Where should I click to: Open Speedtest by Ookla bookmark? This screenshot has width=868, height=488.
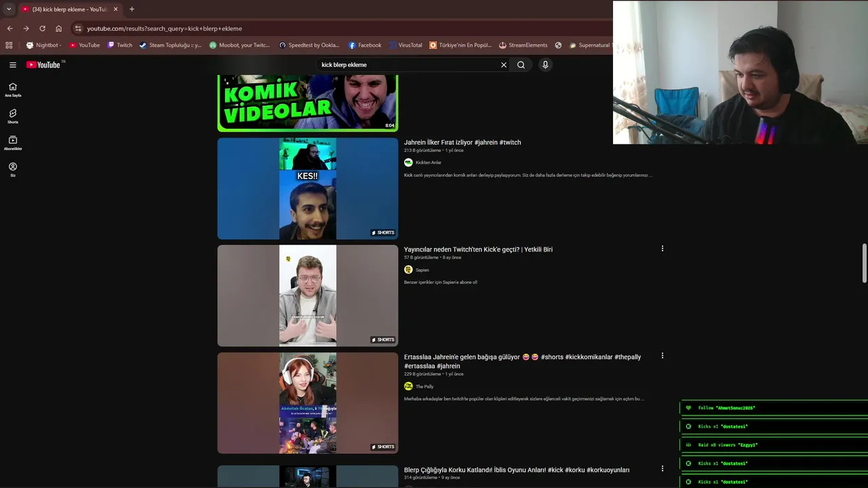[309, 45]
